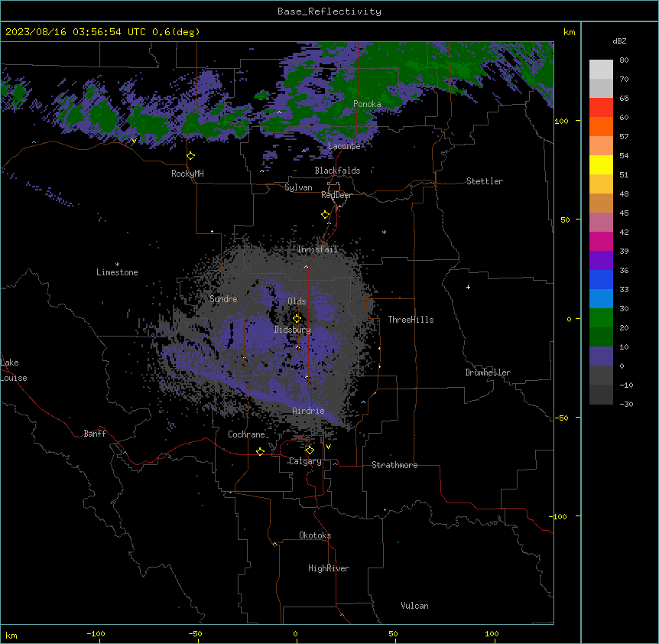Click the Airdrie label
The width and height of the screenshot is (659, 644).
308,411
